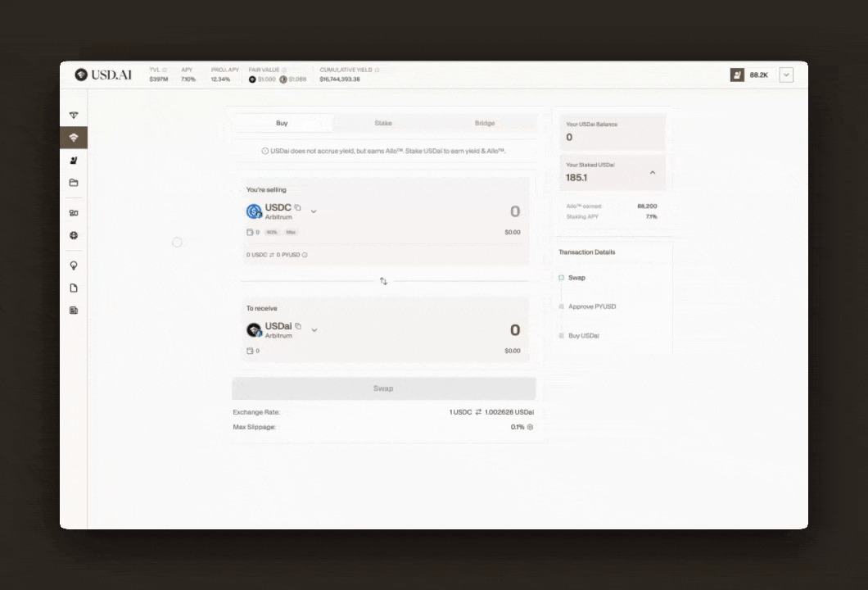Click the Approve PYUSD step
Viewport: 868px width, 590px height.
coord(592,306)
